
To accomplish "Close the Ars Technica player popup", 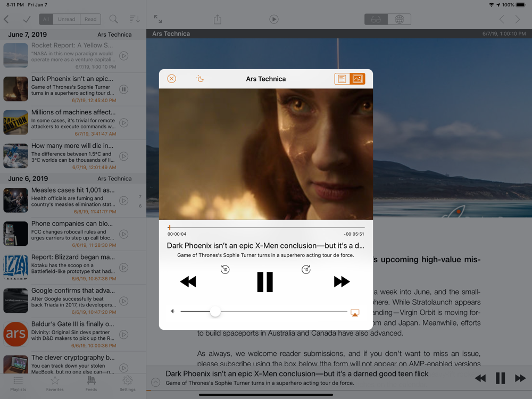I will tap(172, 79).
